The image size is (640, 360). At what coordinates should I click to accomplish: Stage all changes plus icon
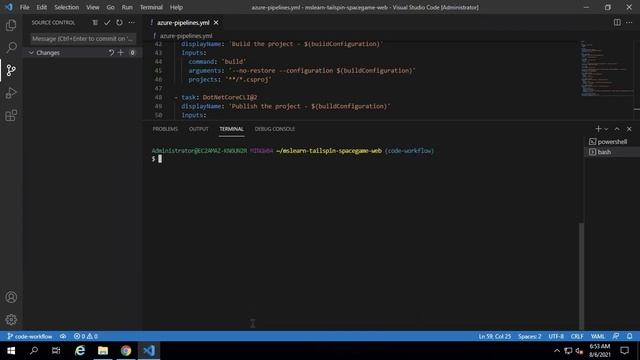(120, 53)
